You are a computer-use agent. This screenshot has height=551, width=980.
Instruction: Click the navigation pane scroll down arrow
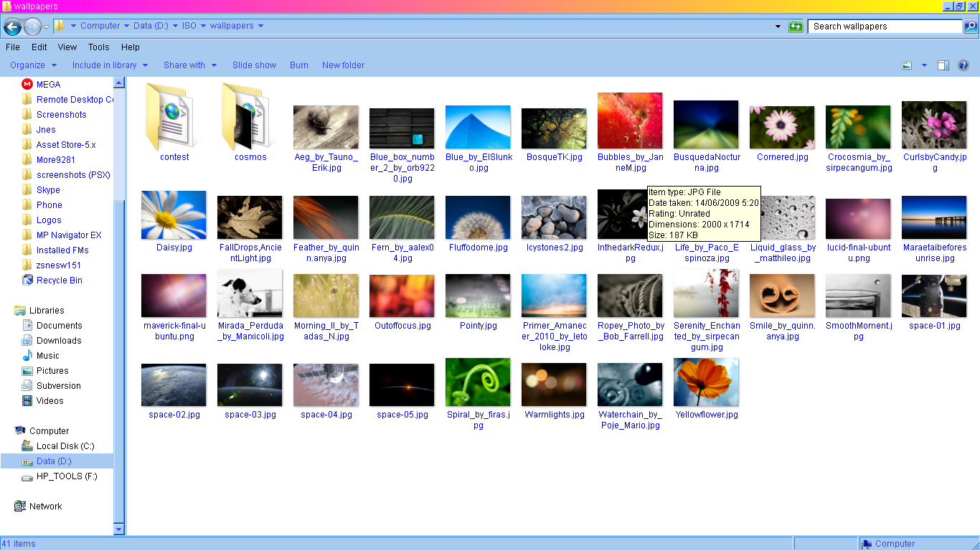119,529
